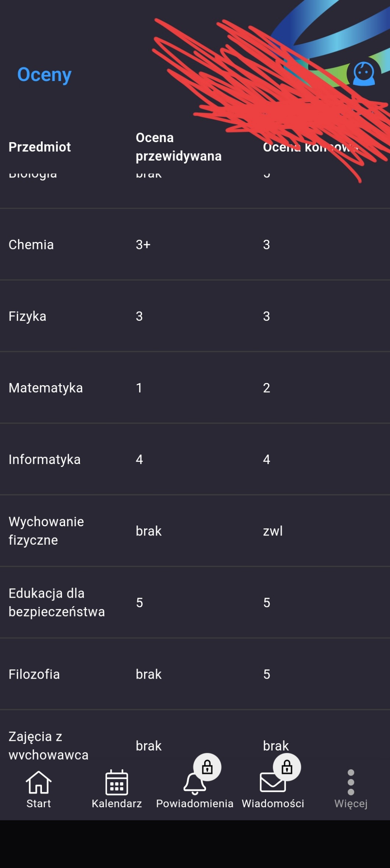Open the Wiadomości envelope icon

(x=272, y=783)
